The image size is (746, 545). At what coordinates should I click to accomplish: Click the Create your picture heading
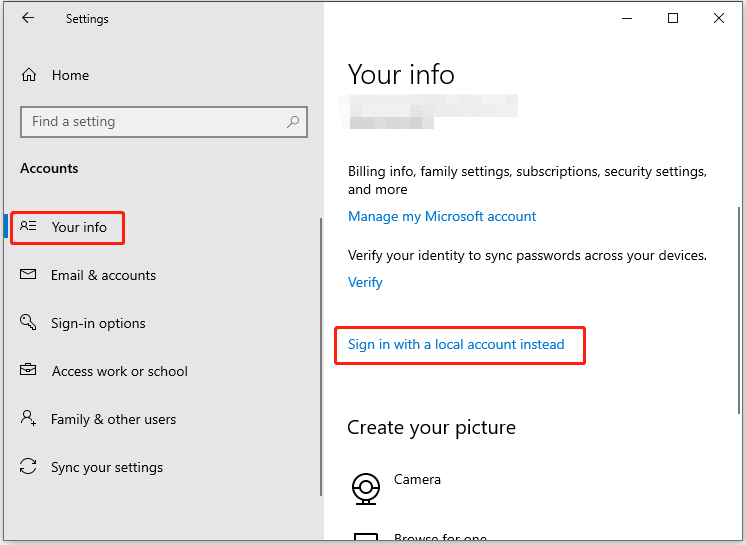432,428
